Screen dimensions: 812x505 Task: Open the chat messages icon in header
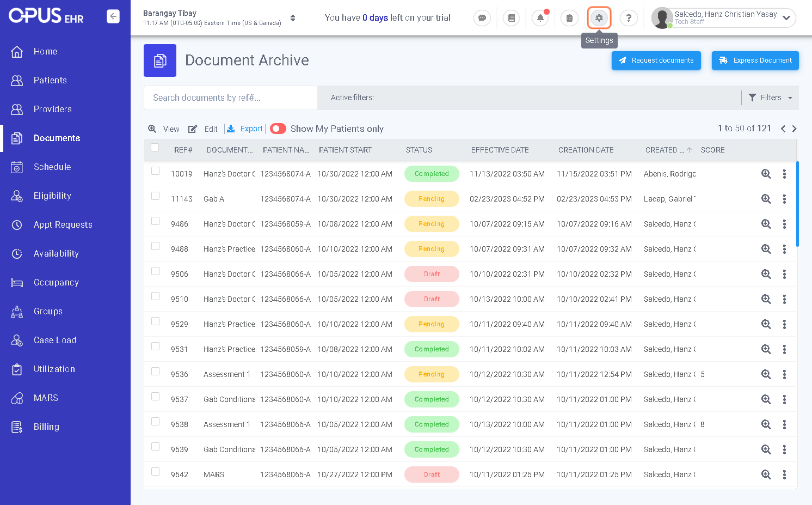click(482, 18)
